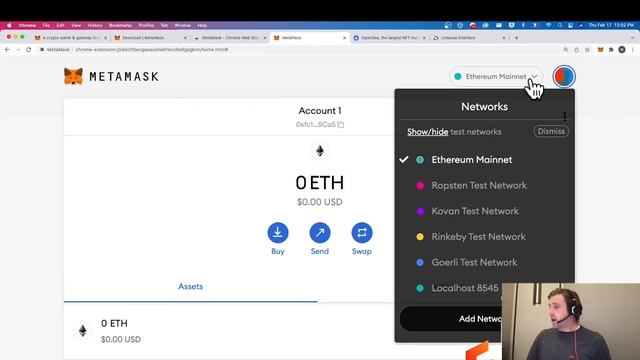Open the Apple menu
640x360 pixels.
[x=9, y=25]
